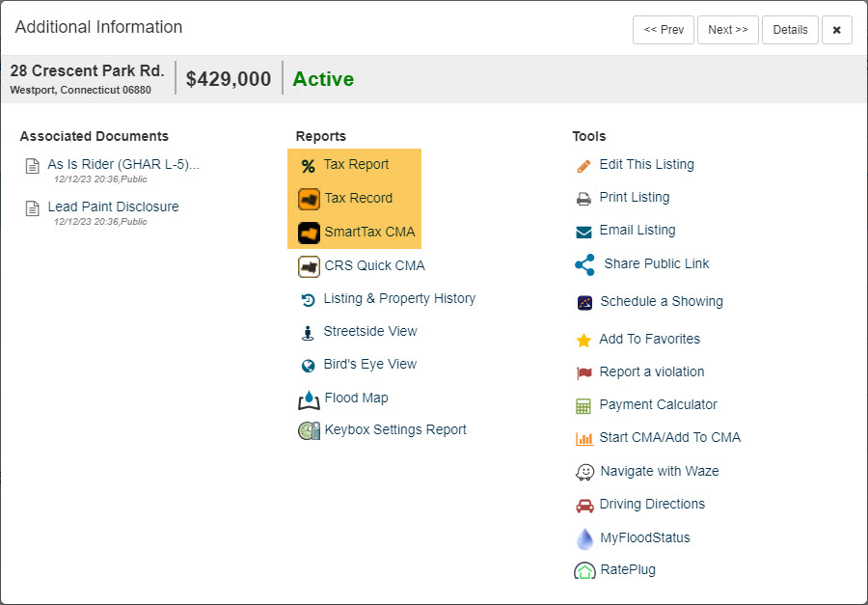Close the Additional Information dialog
The image size is (868, 605).
pyautogui.click(x=837, y=30)
